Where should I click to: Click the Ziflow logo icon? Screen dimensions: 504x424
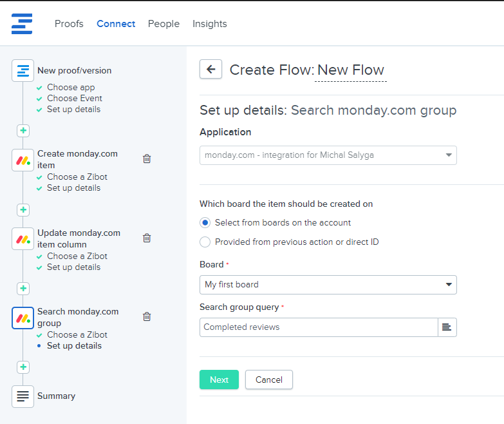[x=22, y=24]
